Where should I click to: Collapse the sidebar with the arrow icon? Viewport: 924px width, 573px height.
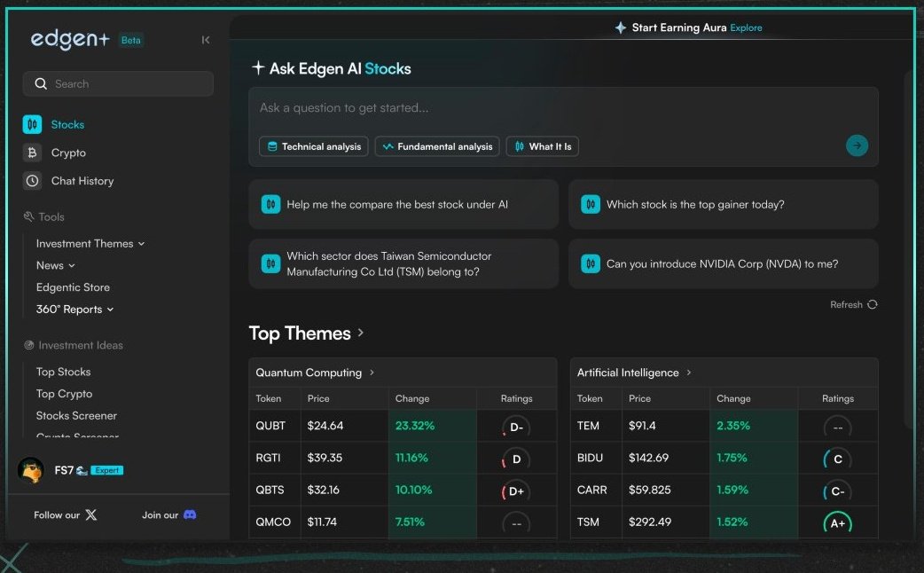click(206, 40)
